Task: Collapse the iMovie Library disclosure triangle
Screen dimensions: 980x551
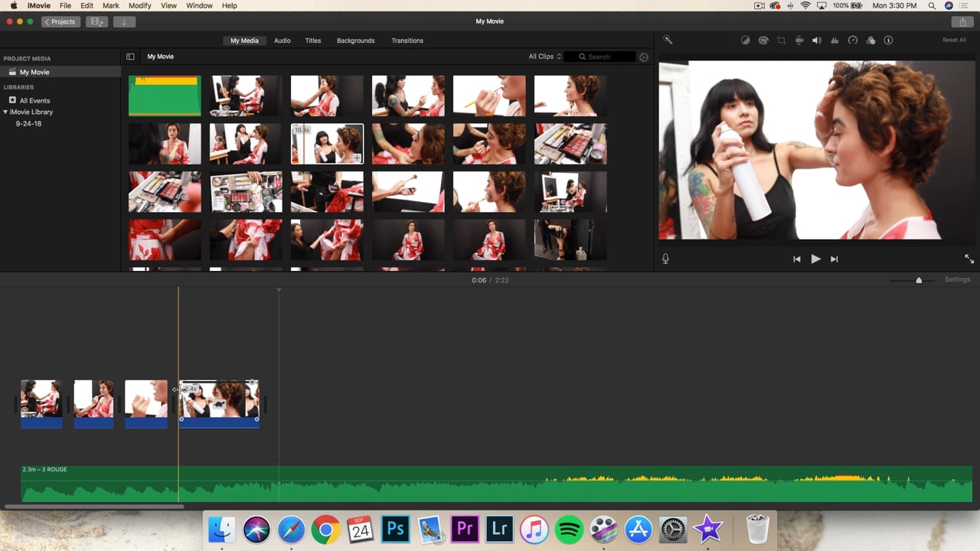Action: [6, 112]
